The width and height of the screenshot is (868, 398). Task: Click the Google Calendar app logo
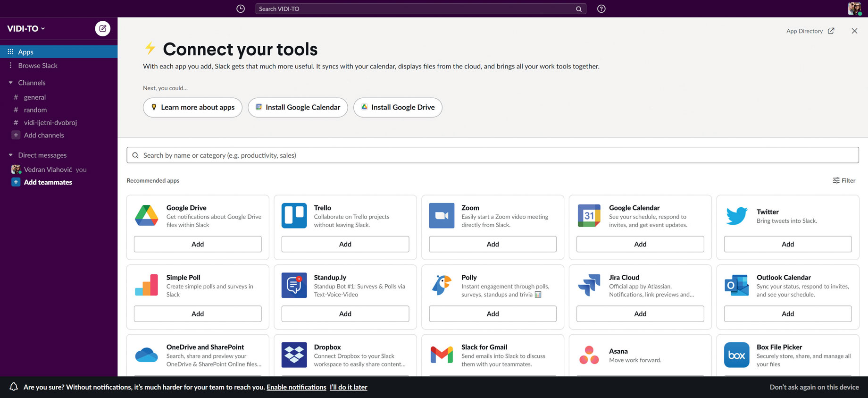pos(589,215)
